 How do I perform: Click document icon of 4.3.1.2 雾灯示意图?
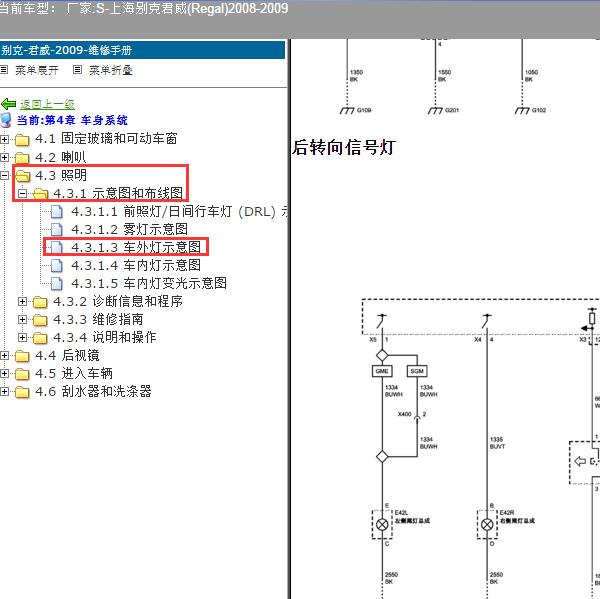coord(57,229)
